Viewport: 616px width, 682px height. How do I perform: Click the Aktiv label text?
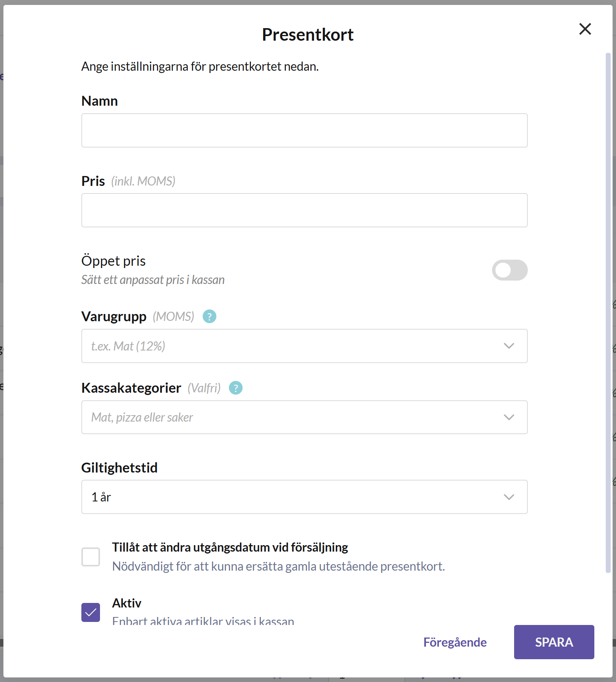tap(127, 603)
